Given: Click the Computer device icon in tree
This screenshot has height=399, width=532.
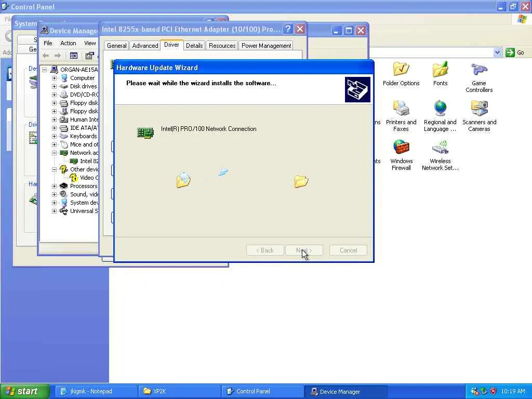Looking at the screenshot, I should pyautogui.click(x=64, y=78).
